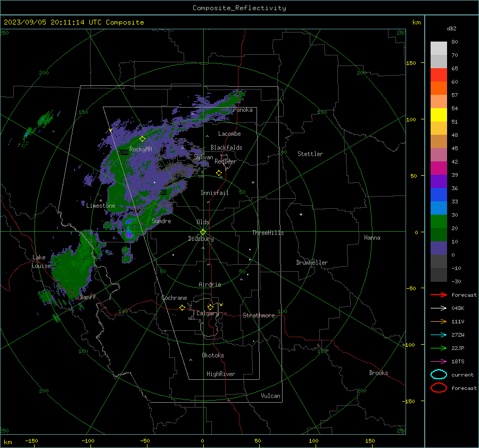Click the yellow radar-site diamond above Didsbury
The image size is (479, 448).
(203, 232)
